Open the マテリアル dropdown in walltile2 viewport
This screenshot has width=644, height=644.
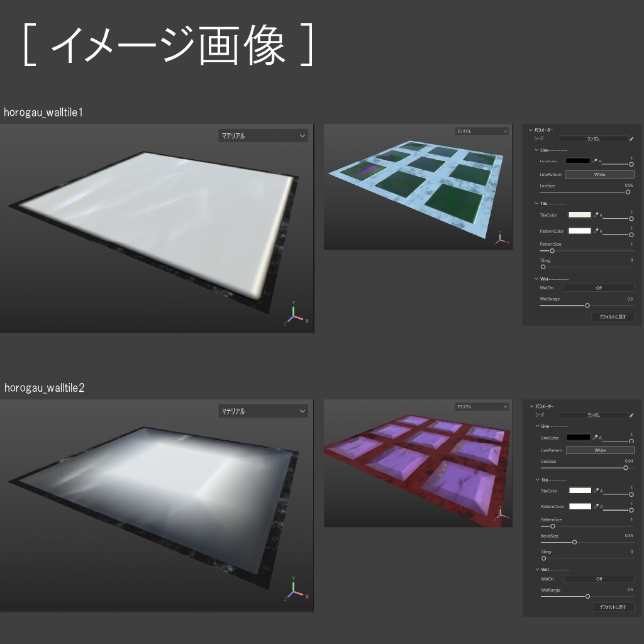click(x=263, y=410)
